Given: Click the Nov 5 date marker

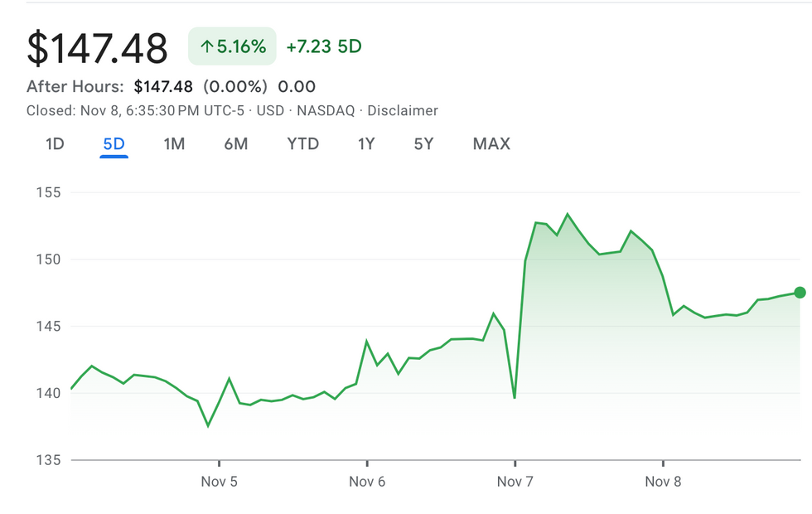Looking at the screenshot, I should click(x=219, y=482).
